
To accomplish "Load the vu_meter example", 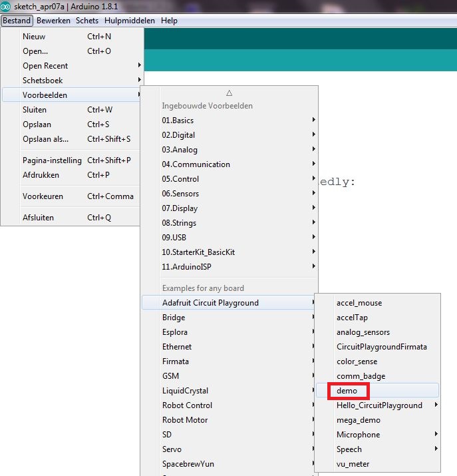I will [x=377, y=464].
